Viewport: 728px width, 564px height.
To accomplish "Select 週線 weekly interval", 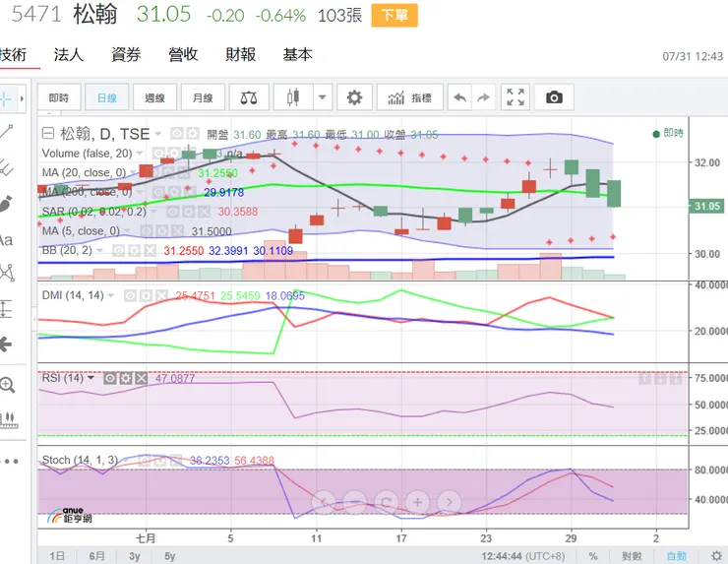I will pos(154,97).
